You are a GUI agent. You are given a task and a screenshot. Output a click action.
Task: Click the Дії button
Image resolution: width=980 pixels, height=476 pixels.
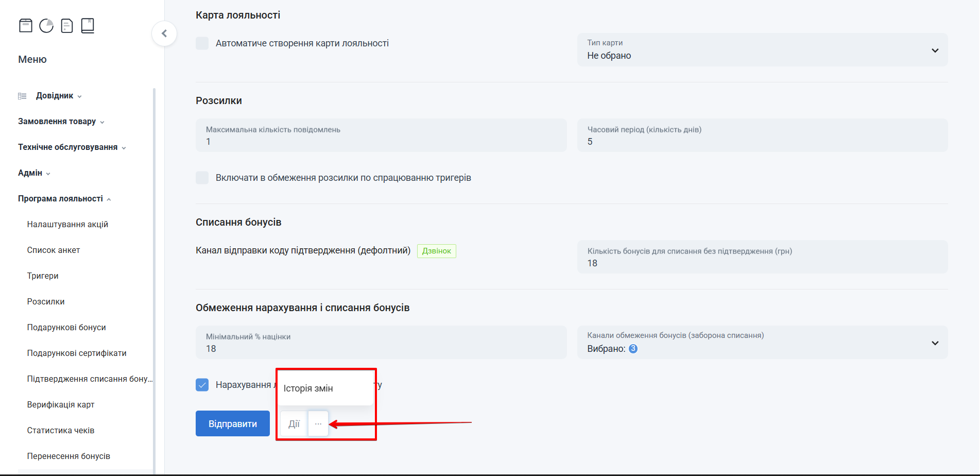tap(294, 423)
